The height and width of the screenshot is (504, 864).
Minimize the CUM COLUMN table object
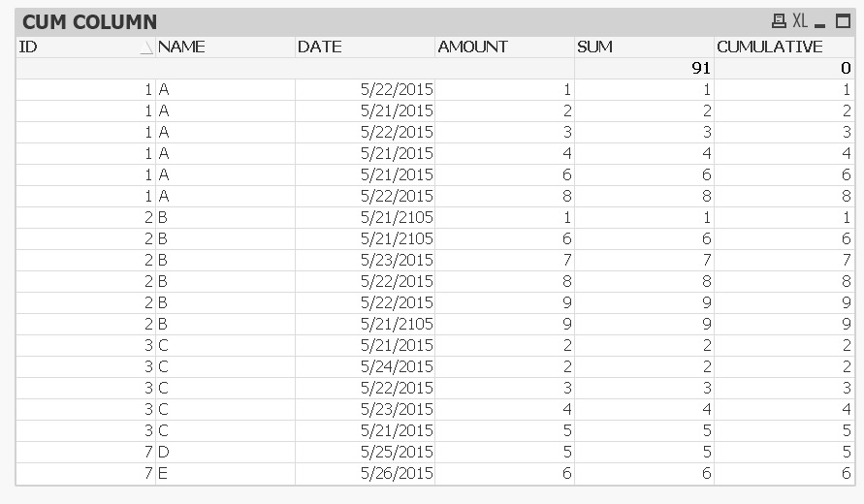pyautogui.click(x=820, y=21)
